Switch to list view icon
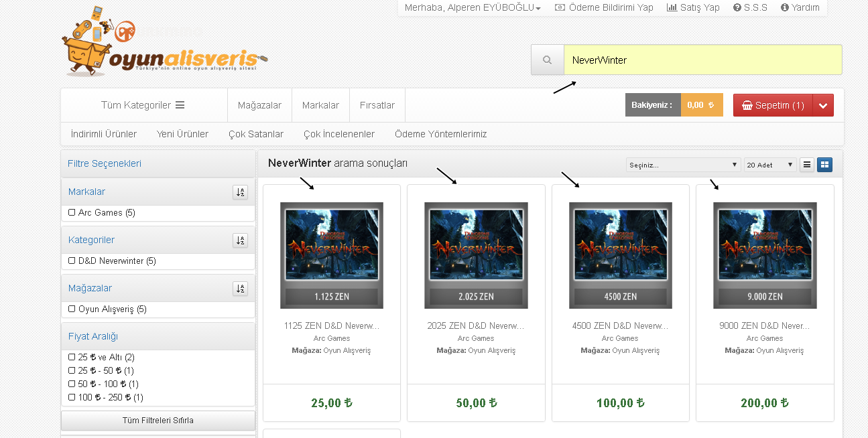The width and height of the screenshot is (868, 438). (807, 165)
